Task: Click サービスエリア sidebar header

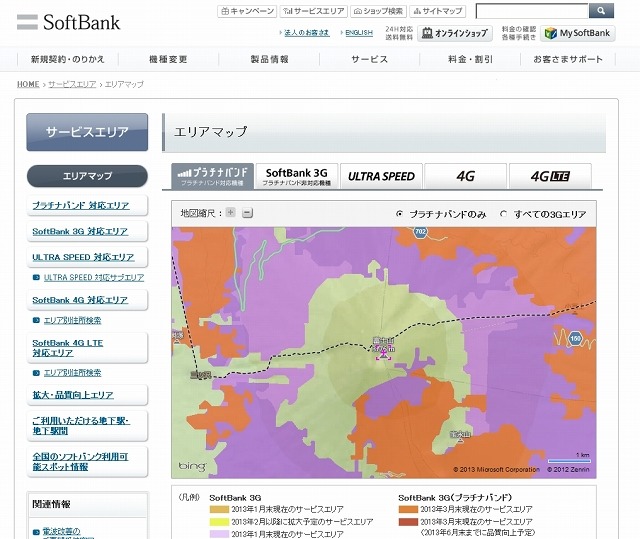Action: click(x=87, y=132)
